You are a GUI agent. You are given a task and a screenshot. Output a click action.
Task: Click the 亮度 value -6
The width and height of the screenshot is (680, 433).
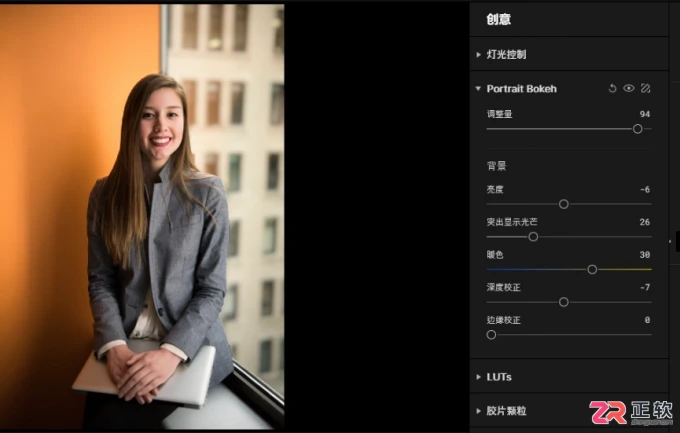[645, 190]
